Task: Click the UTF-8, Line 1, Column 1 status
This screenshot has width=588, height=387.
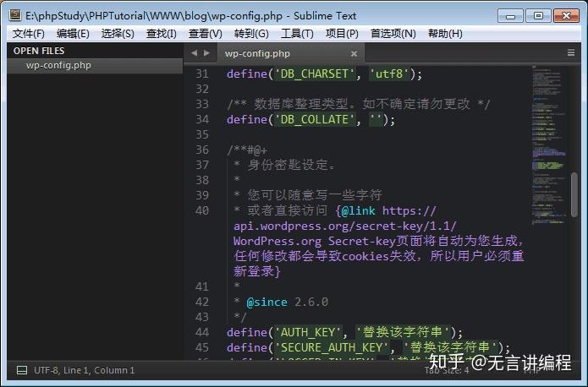Action: (x=84, y=370)
